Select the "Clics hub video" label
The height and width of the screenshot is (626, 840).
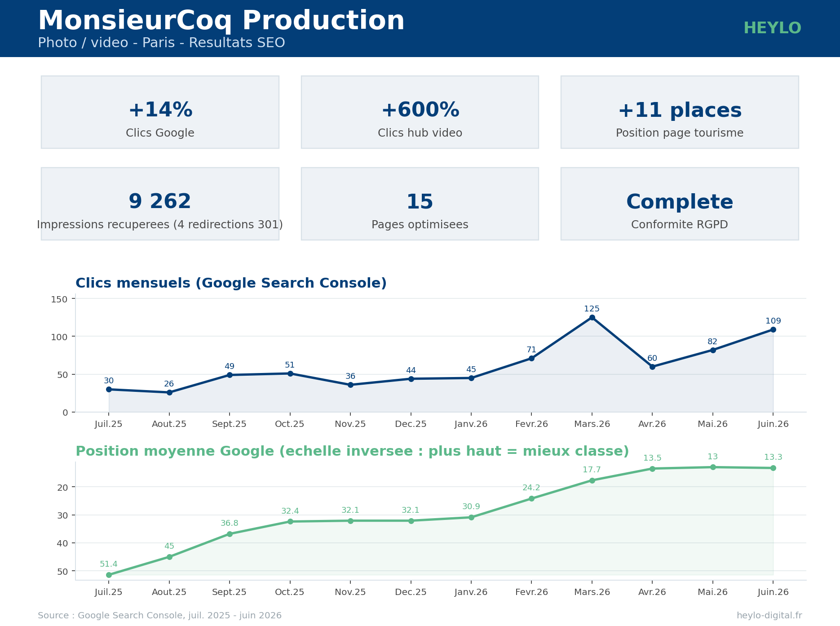tap(420, 133)
